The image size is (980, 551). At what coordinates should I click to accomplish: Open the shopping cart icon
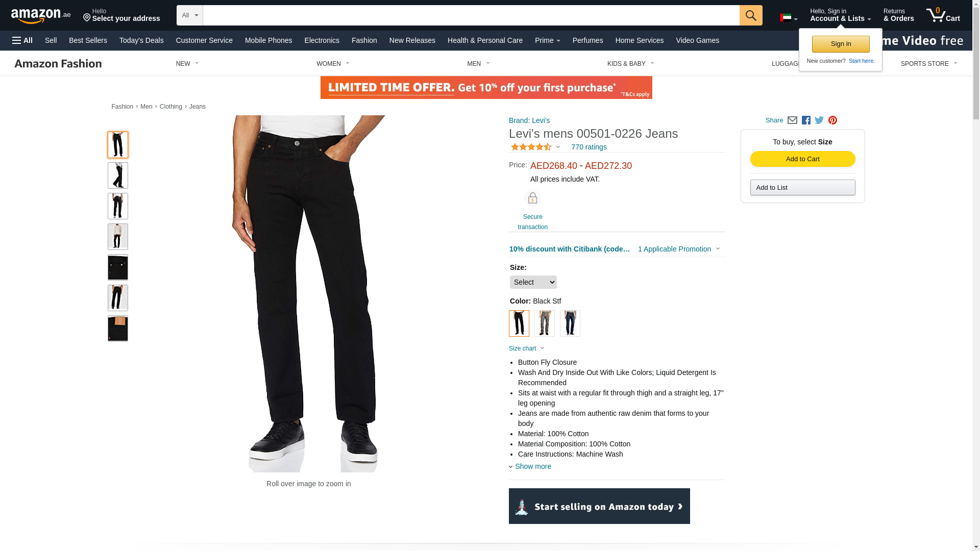coord(943,15)
